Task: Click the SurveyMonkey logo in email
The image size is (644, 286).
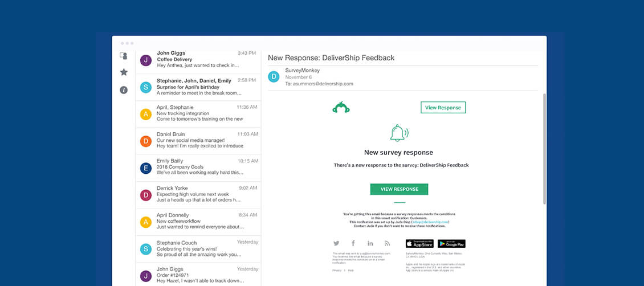Action: coord(341,107)
